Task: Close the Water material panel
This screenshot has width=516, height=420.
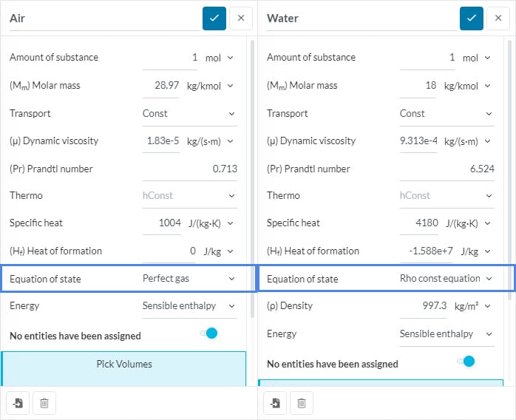Action: 498,18
